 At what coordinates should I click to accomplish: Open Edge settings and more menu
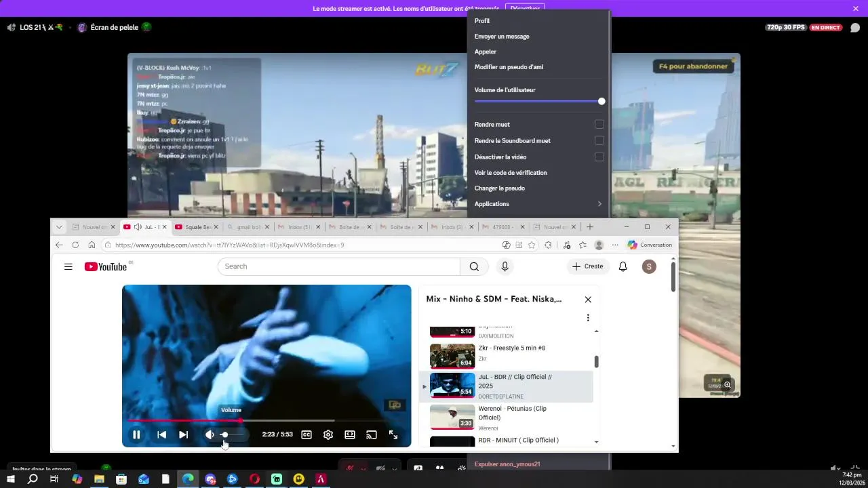coord(615,245)
